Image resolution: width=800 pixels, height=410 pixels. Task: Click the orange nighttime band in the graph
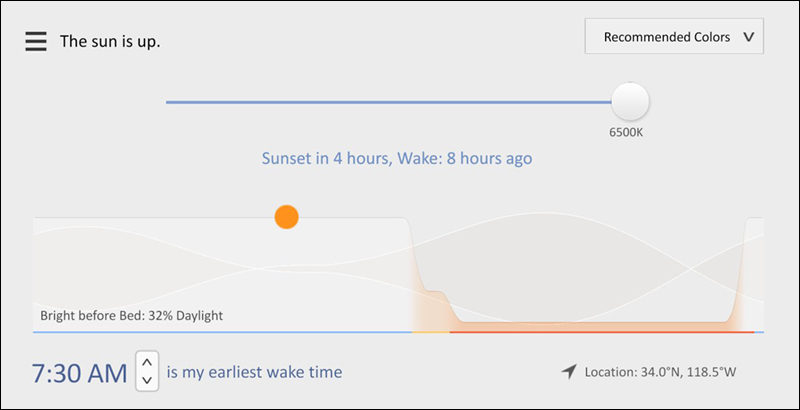pyautogui.click(x=590, y=326)
